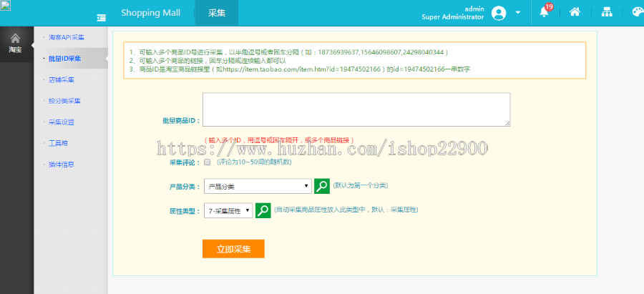
Task: Open the 产品分类 dropdown
Action: [258, 187]
